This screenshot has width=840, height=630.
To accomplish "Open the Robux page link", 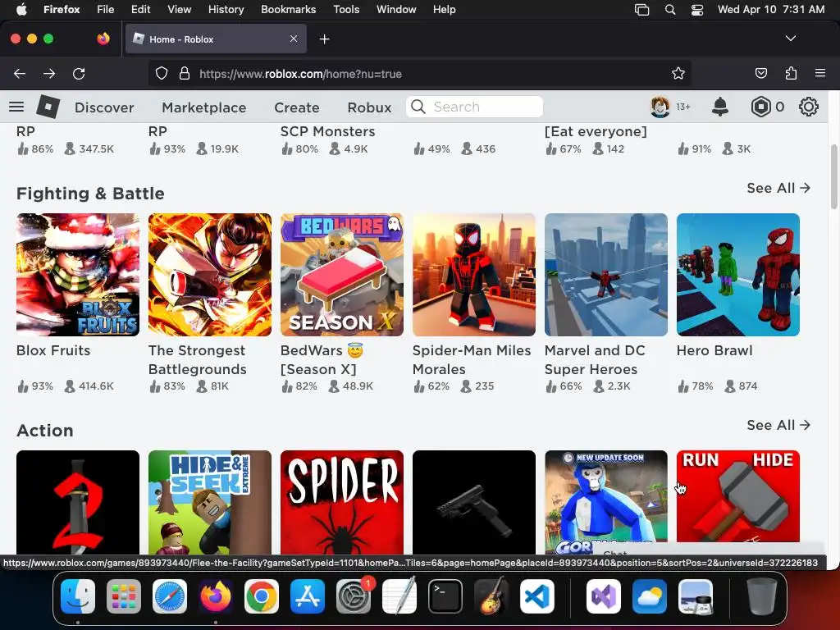I will pyautogui.click(x=369, y=107).
